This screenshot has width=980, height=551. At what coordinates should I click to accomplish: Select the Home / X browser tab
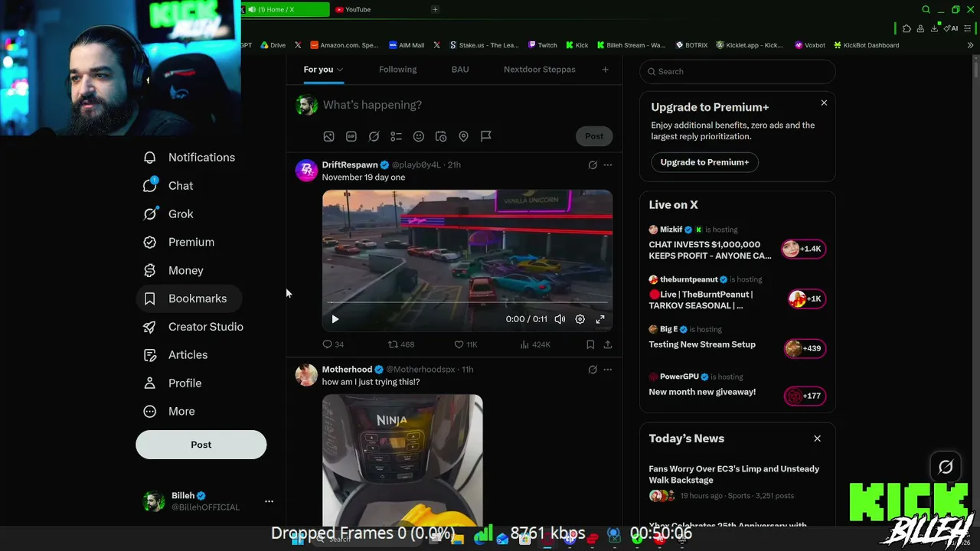pyautogui.click(x=286, y=9)
